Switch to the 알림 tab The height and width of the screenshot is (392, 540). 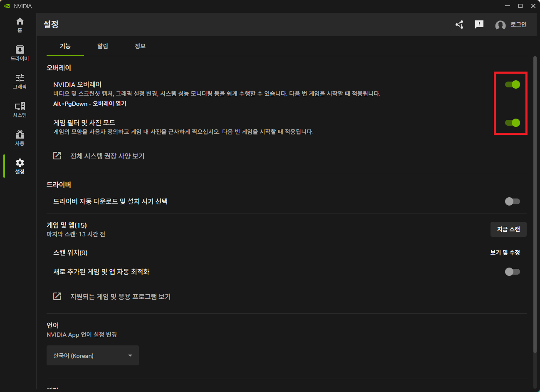(103, 46)
